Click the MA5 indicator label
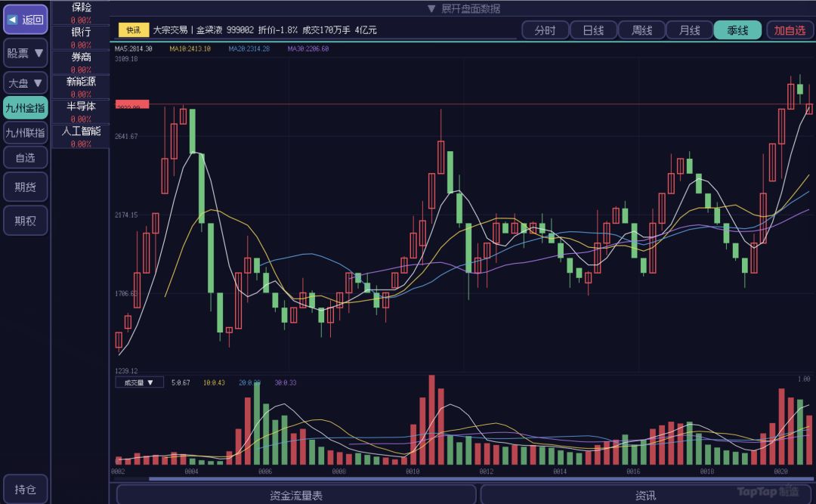Image resolution: width=816 pixels, height=504 pixels. 134,49
